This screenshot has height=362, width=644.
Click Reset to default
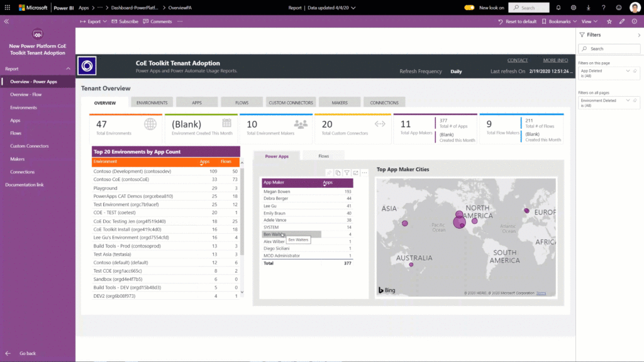517,21
